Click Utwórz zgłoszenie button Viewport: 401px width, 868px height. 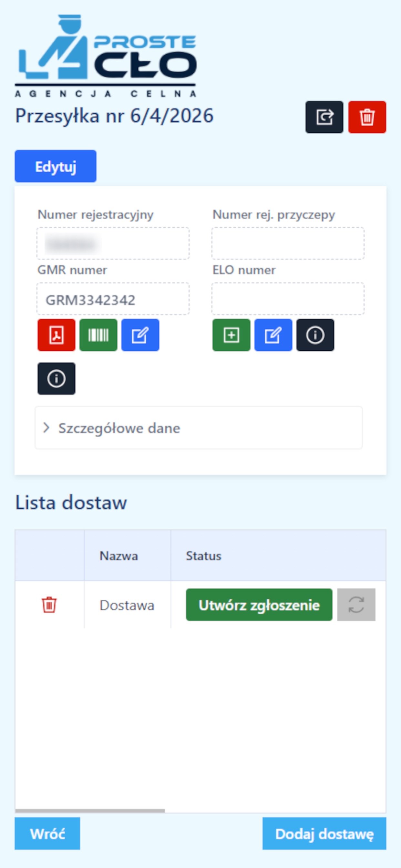click(259, 604)
